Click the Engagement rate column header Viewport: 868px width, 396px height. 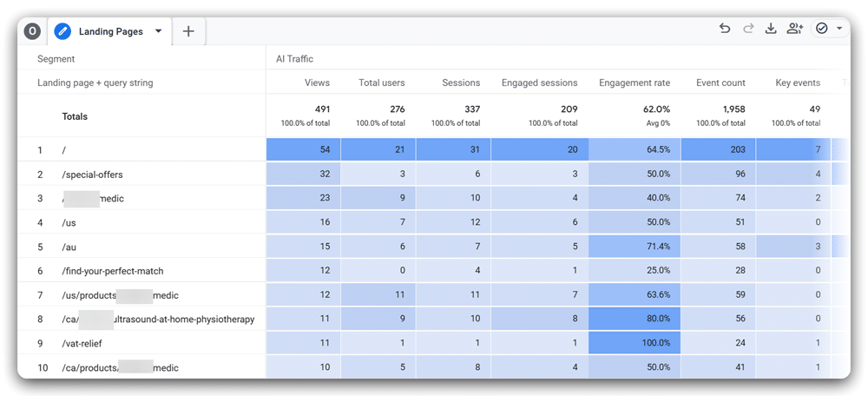(x=635, y=83)
